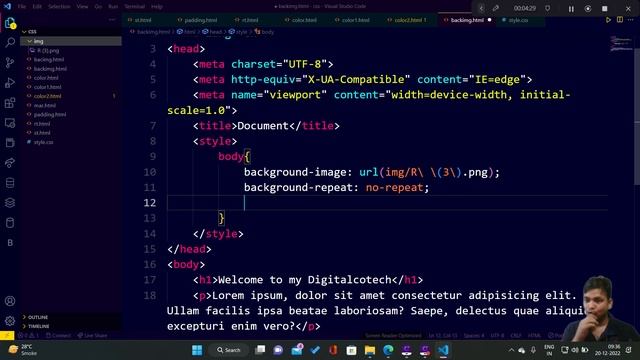Open the Extensions view
The width and height of the screenshot is (640, 360).
10,102
